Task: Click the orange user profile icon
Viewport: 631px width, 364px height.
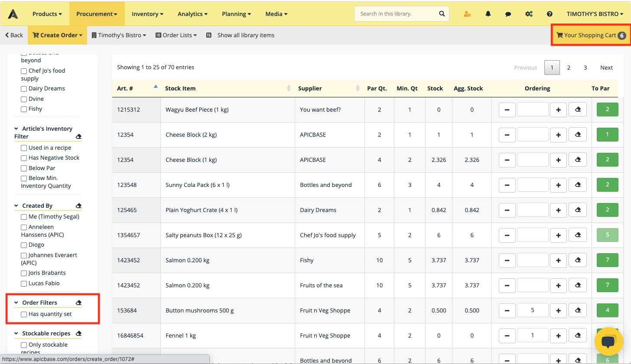Action: (x=467, y=14)
